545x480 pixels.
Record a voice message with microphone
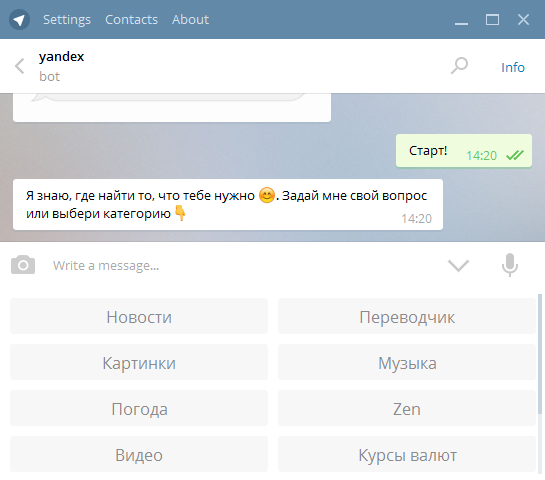(x=510, y=265)
